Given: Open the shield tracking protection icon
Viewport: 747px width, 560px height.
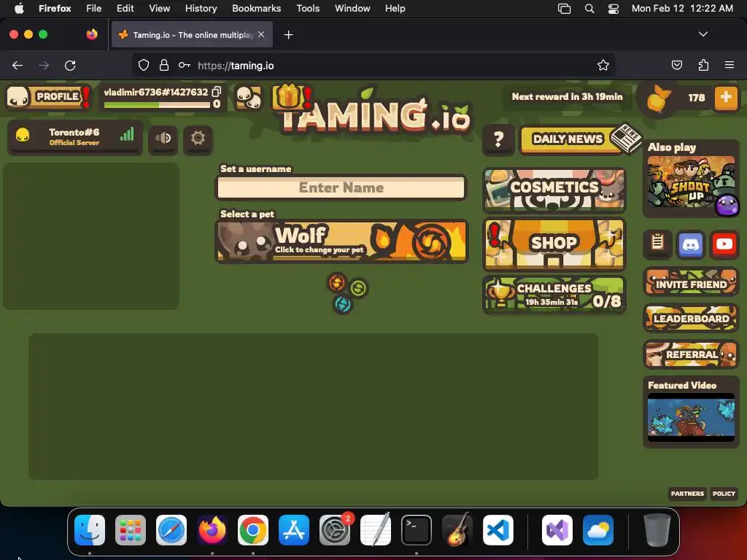Looking at the screenshot, I should (144, 65).
